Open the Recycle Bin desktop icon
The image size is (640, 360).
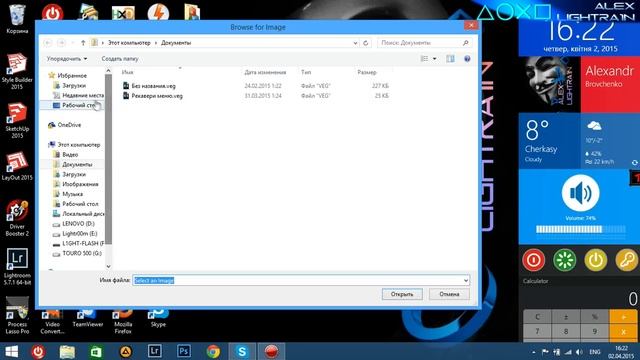point(17,18)
